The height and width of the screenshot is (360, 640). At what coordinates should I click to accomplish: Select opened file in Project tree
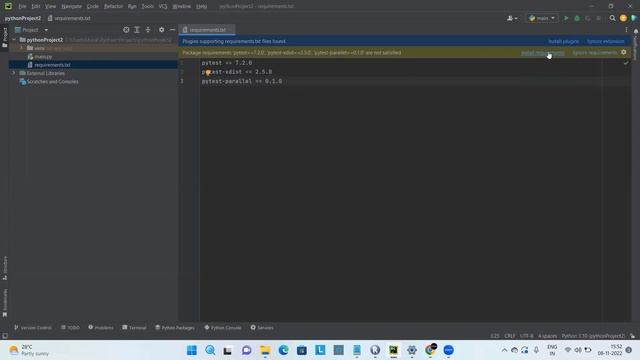pos(126,30)
